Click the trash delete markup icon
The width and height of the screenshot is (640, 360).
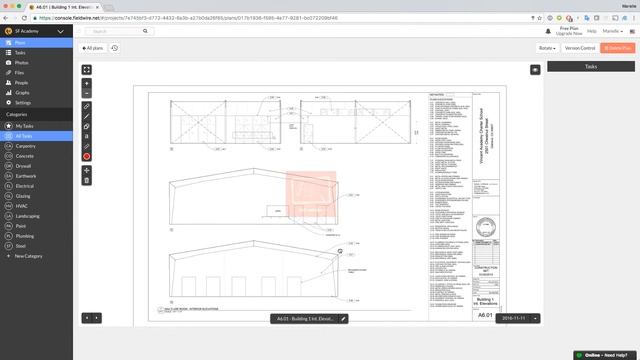coord(87,180)
